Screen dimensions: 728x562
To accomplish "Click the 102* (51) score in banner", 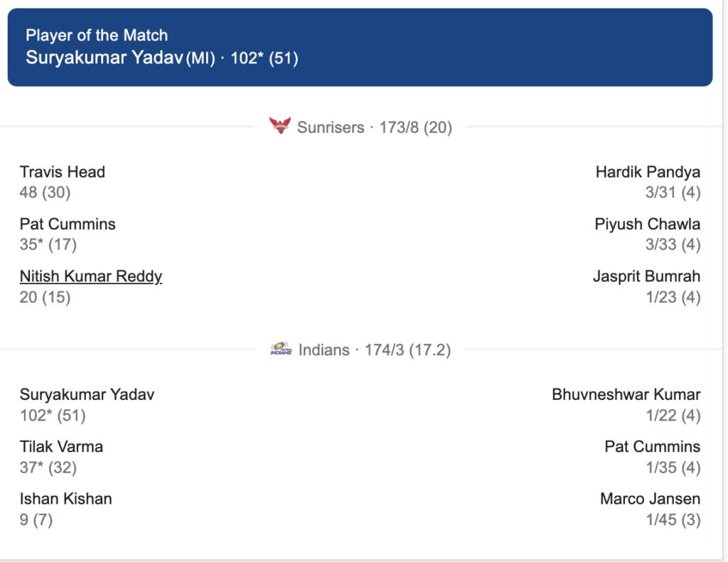I will pyautogui.click(x=264, y=58).
